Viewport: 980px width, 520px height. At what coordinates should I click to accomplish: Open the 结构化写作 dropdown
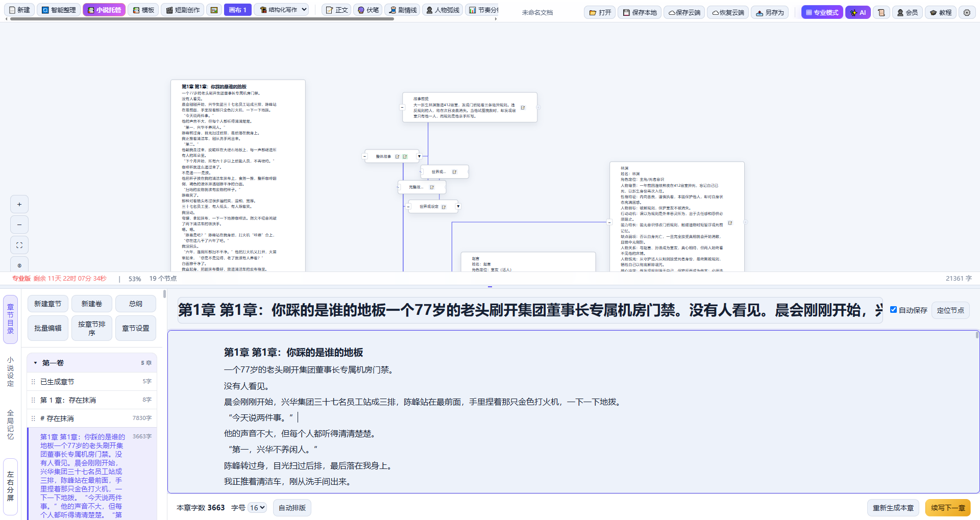tap(281, 10)
